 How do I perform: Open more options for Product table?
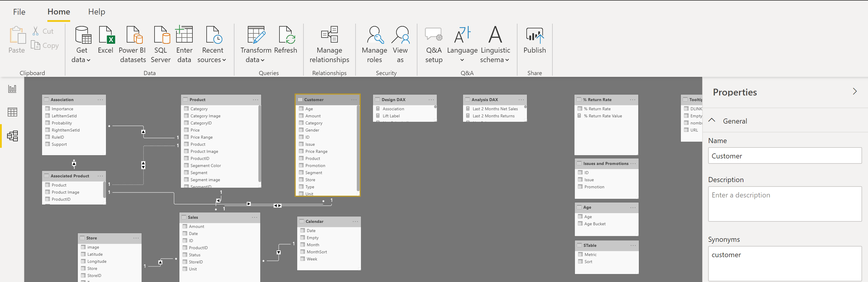[x=256, y=100]
